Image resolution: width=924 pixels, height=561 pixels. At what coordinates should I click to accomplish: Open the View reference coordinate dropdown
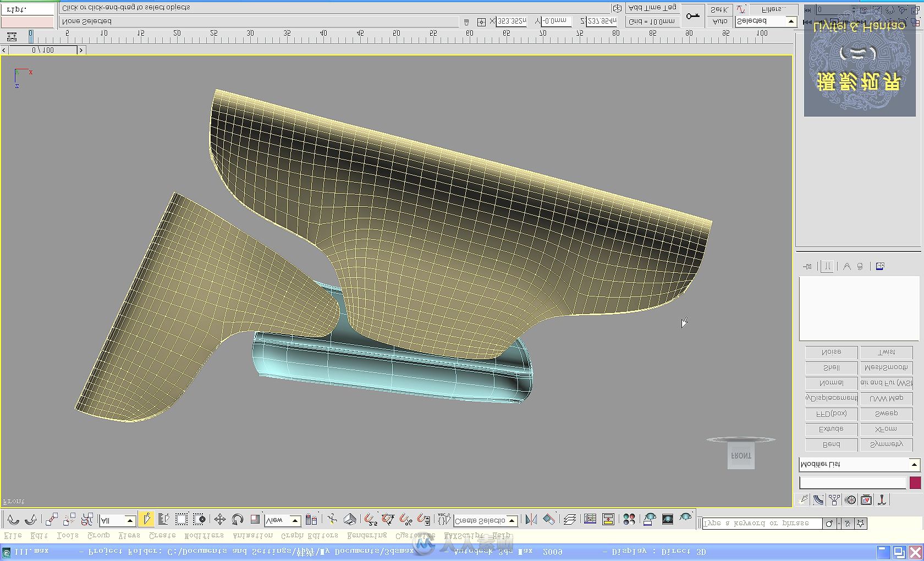283,520
